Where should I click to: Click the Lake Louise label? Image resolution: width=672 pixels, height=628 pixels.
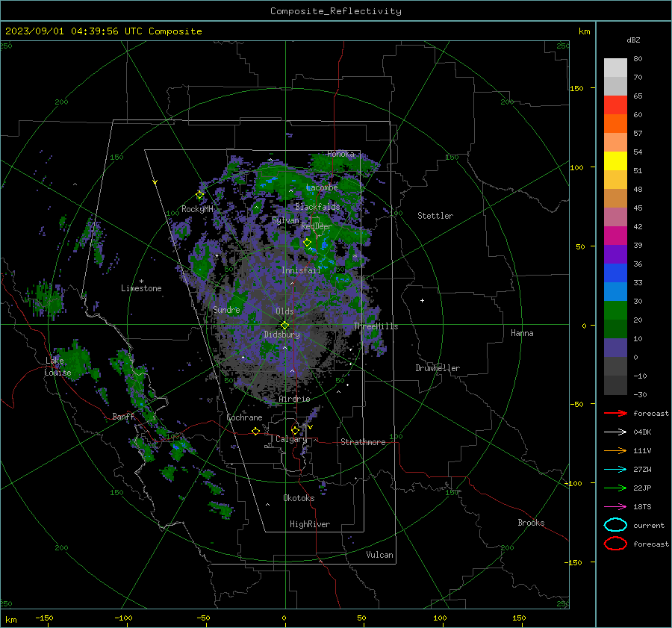pyautogui.click(x=57, y=367)
